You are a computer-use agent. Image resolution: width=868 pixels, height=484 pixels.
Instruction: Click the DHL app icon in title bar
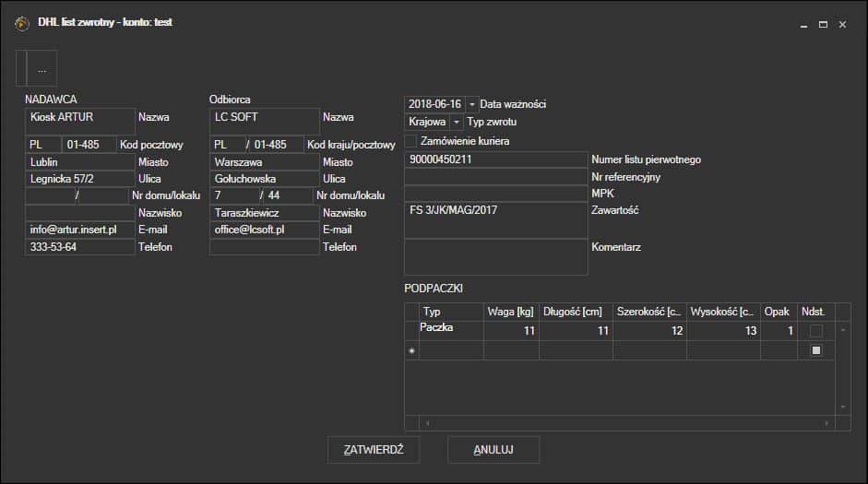click(x=21, y=24)
